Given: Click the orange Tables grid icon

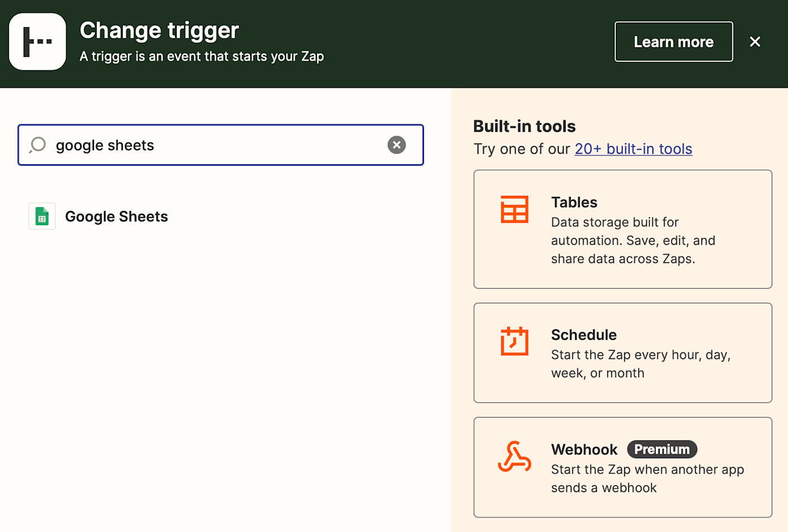Looking at the screenshot, I should click(x=514, y=209).
